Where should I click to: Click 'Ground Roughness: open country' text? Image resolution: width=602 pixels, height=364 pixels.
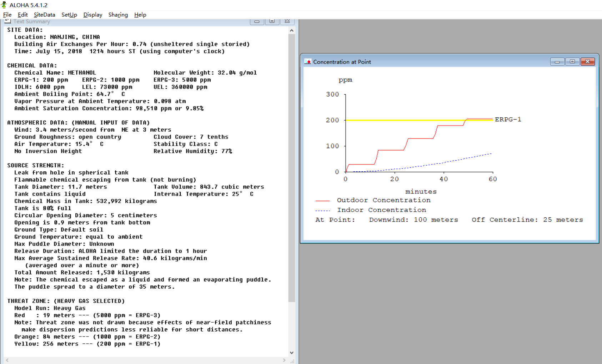coord(68,137)
